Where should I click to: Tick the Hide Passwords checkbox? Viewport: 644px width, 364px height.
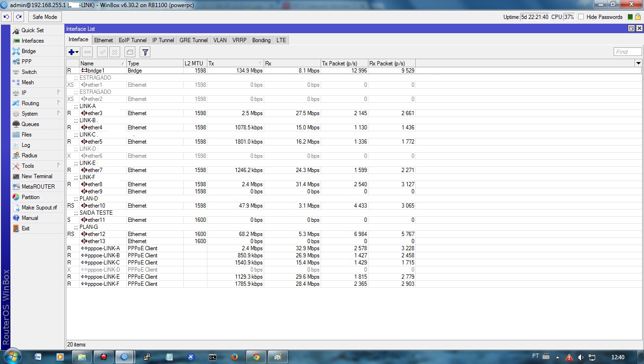581,17
